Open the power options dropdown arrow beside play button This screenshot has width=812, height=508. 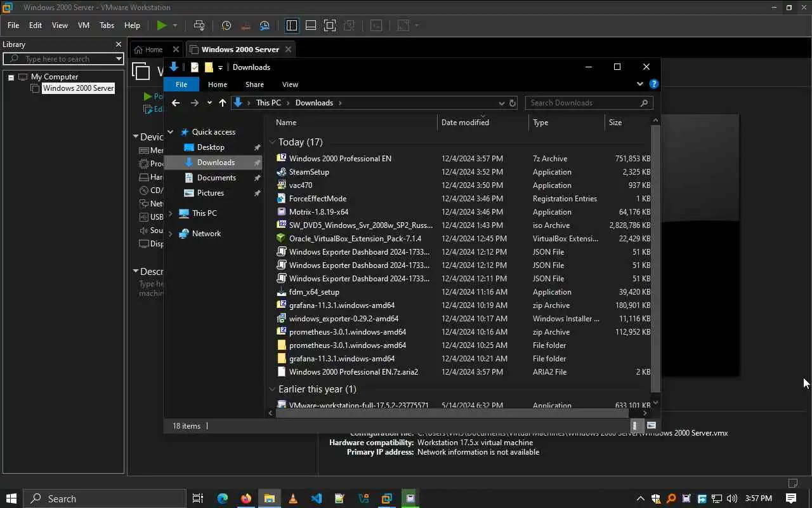(175, 25)
